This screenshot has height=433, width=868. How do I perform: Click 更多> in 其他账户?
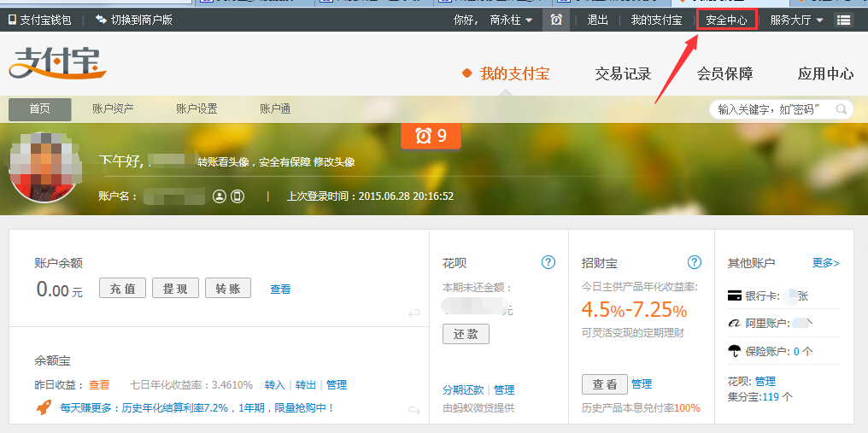coord(826,262)
